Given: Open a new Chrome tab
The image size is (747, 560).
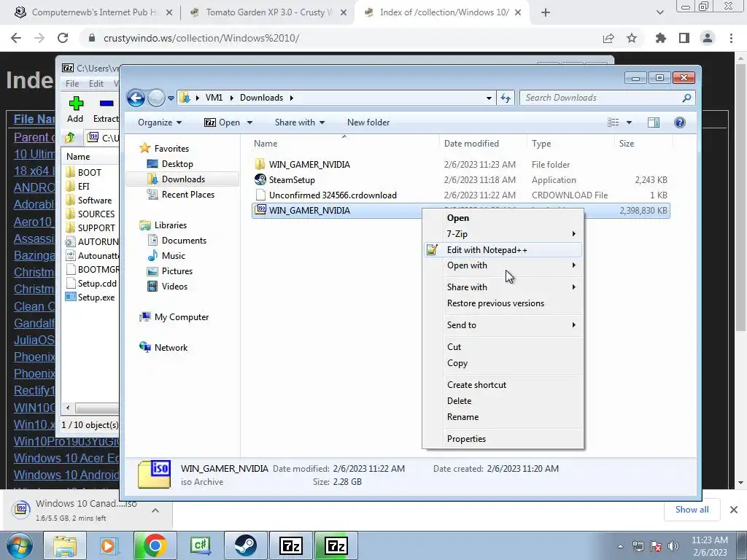Looking at the screenshot, I should [x=546, y=12].
